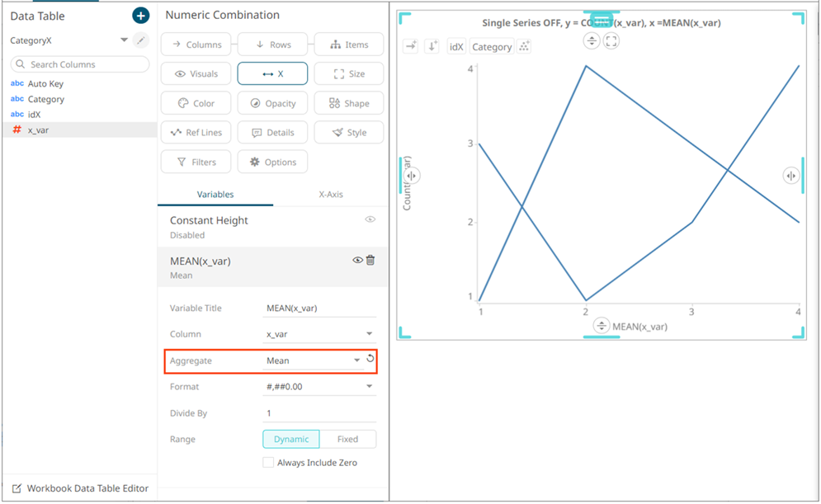The width and height of the screenshot is (821, 504).
Task: Click the Variable Title input field
Action: point(319,309)
